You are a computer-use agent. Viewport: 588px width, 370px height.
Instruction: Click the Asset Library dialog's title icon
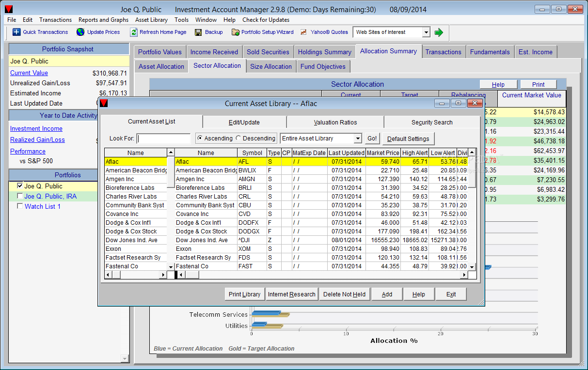pos(104,103)
